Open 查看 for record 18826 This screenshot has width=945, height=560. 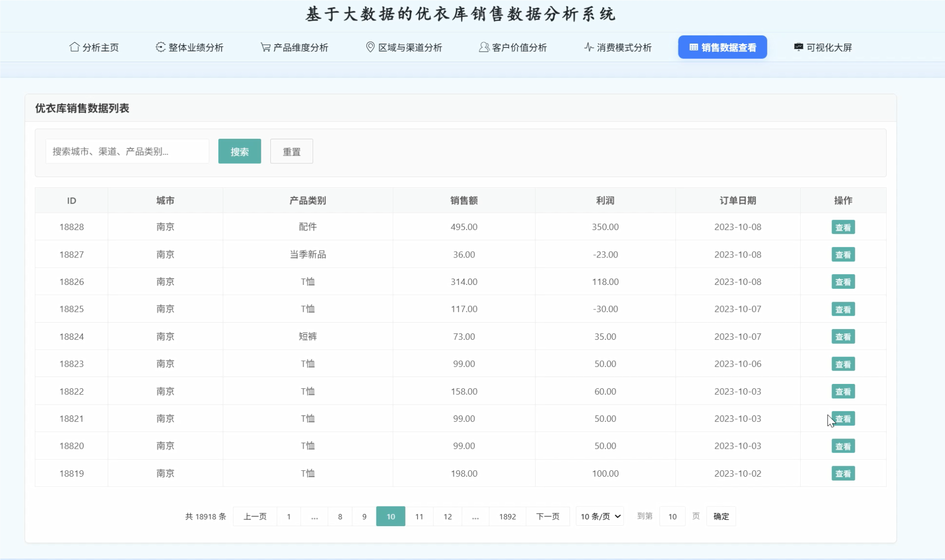tap(843, 282)
